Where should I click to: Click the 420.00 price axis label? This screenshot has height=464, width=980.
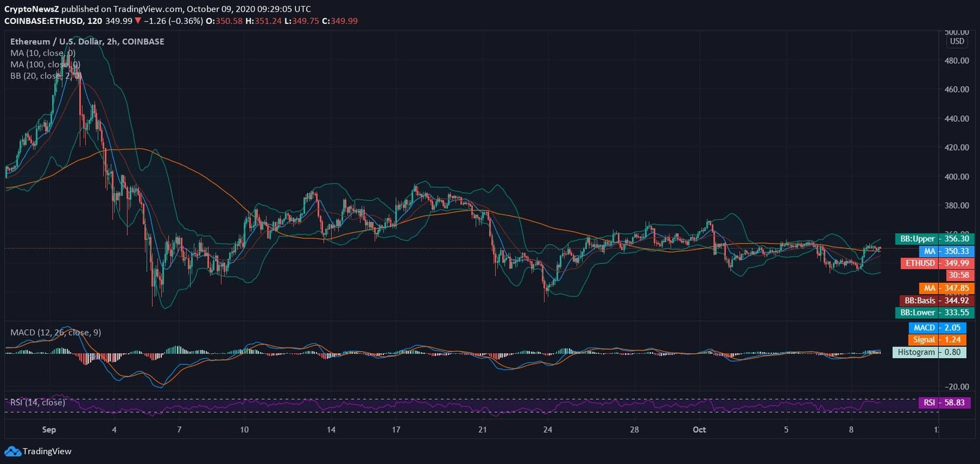(957, 148)
